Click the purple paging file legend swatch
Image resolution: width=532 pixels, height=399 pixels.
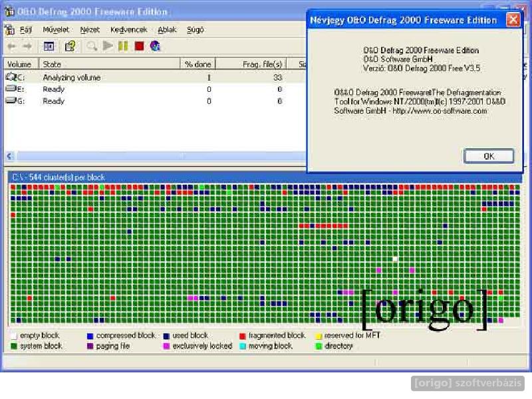tap(90, 346)
